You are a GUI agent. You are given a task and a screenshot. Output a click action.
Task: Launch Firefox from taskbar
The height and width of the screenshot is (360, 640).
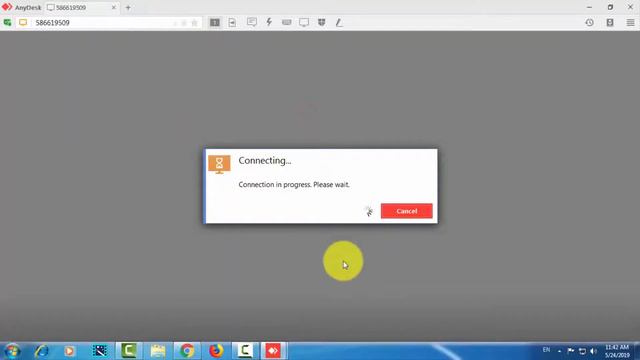click(x=216, y=351)
